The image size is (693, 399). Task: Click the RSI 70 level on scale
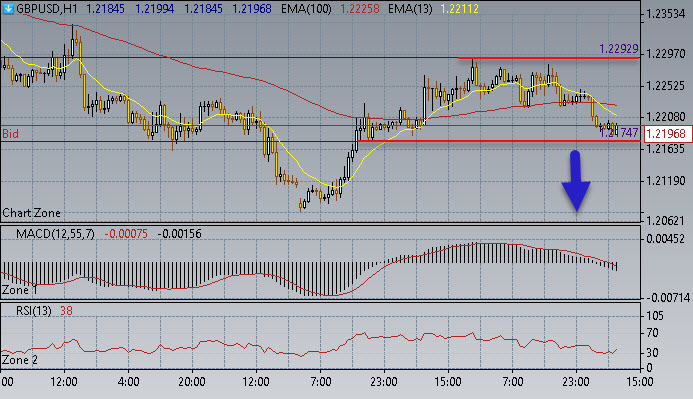pos(652,333)
